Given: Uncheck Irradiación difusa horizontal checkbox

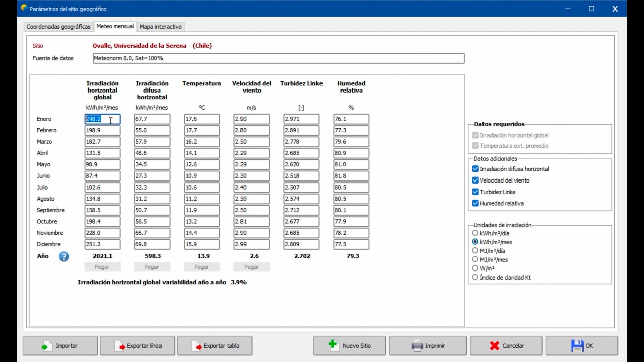Looking at the screenshot, I should (475, 169).
